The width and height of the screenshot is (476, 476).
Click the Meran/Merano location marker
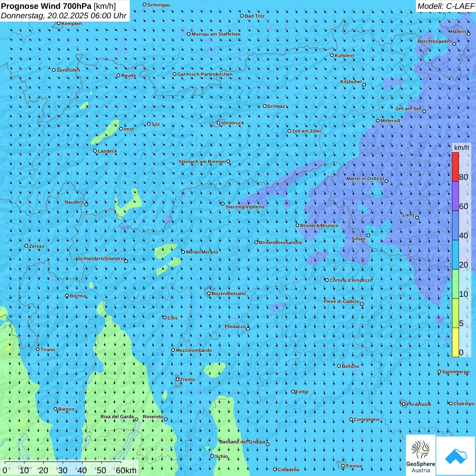pyautogui.click(x=183, y=252)
